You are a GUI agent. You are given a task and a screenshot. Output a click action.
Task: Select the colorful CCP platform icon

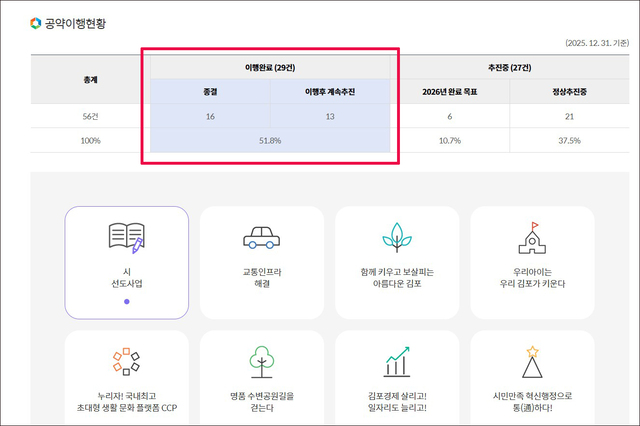click(x=126, y=362)
